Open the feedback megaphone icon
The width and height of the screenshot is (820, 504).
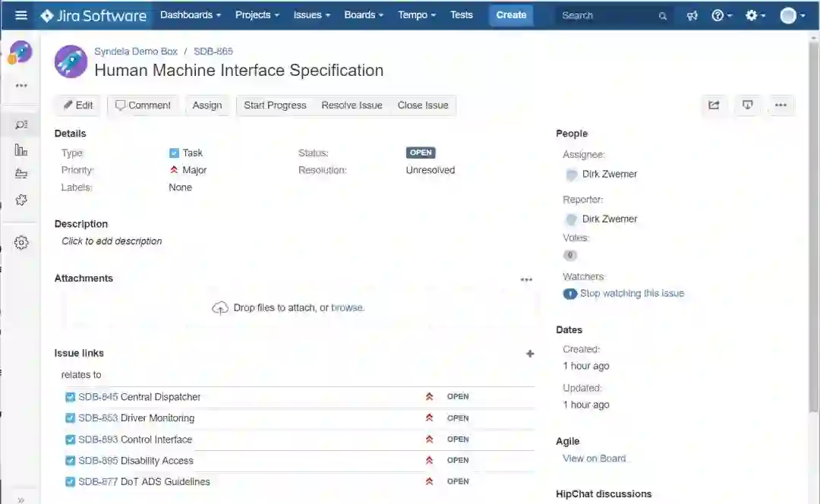[x=692, y=16]
